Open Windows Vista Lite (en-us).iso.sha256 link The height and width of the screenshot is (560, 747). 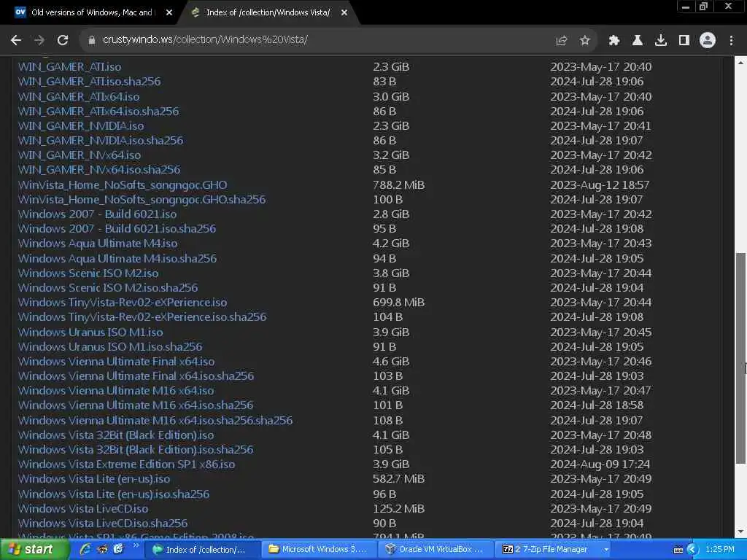pyautogui.click(x=114, y=494)
